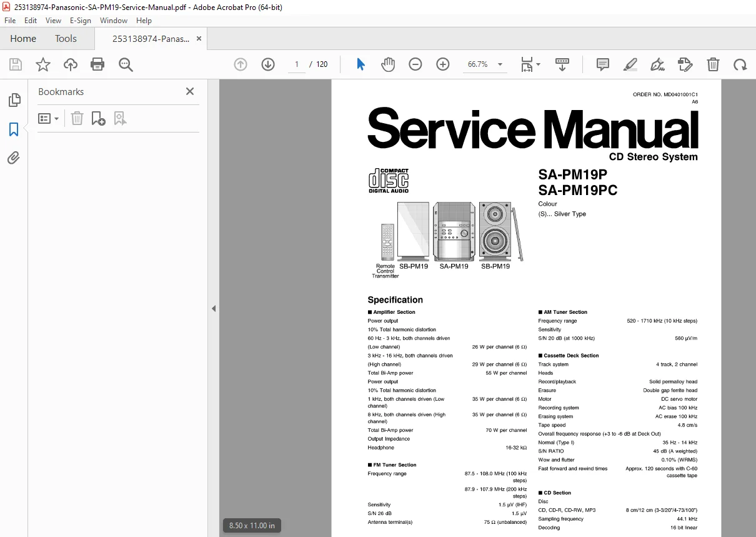756x537 pixels.
Task: Open the Attachments paperclip panel
Action: pyautogui.click(x=14, y=158)
